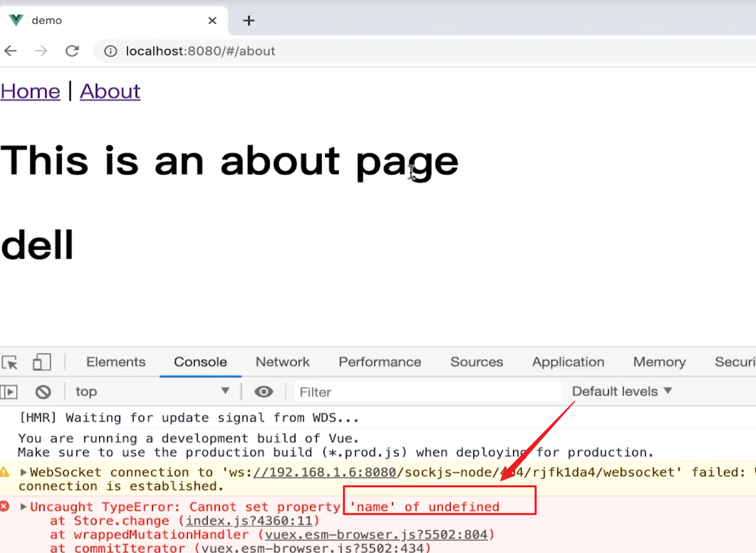The height and width of the screenshot is (553, 756).
Task: Open the About link
Action: pos(110,91)
